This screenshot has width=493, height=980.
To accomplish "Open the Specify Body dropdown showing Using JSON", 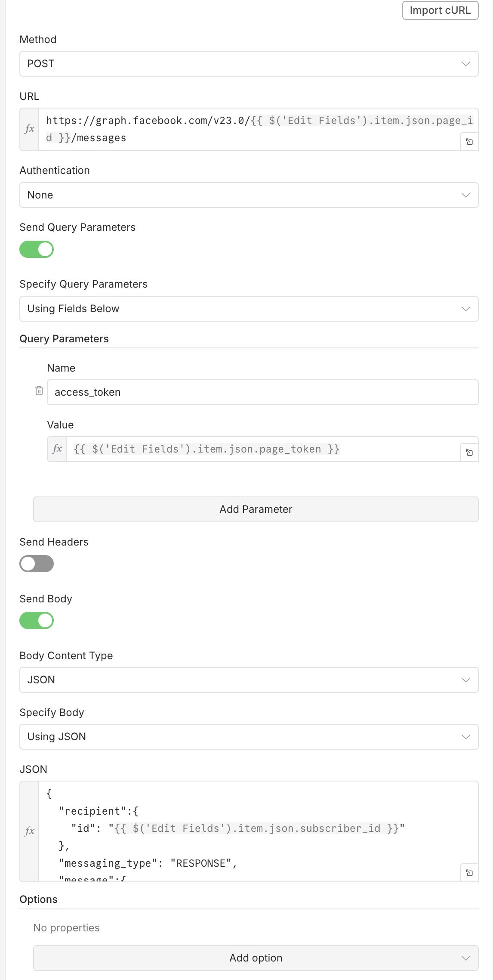I will pos(249,737).
